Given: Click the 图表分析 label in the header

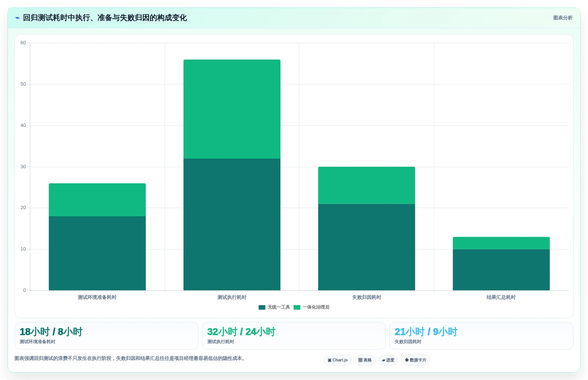Looking at the screenshot, I should tap(563, 18).
